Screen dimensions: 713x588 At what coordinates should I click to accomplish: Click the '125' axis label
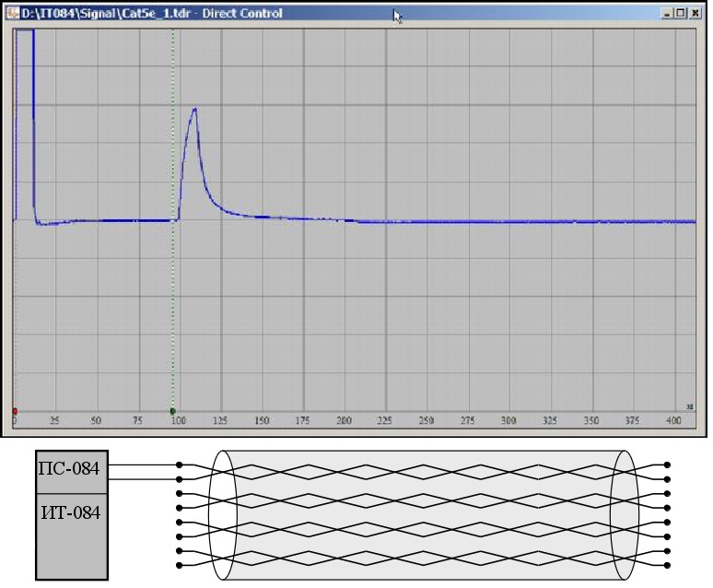point(220,420)
